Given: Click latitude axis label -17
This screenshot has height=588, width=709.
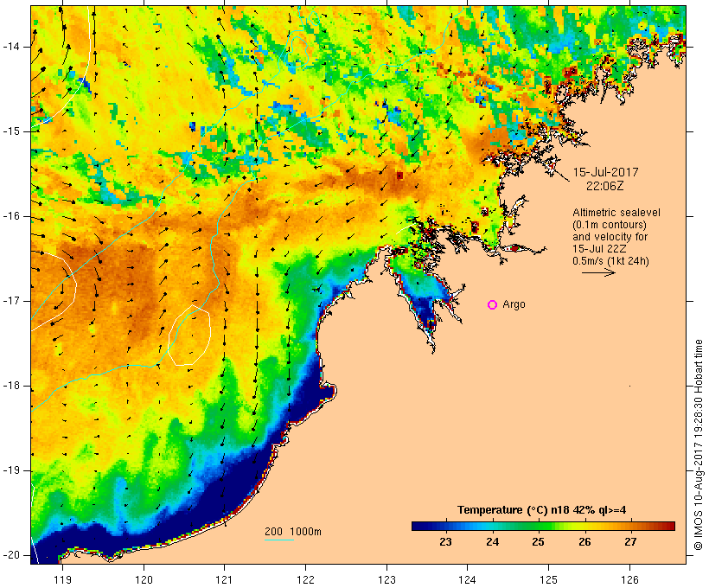Looking at the screenshot, I should (11, 301).
